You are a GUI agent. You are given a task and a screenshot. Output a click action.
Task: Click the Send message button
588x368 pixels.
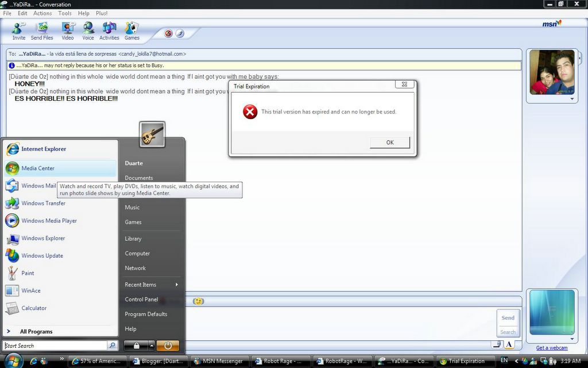(508, 317)
